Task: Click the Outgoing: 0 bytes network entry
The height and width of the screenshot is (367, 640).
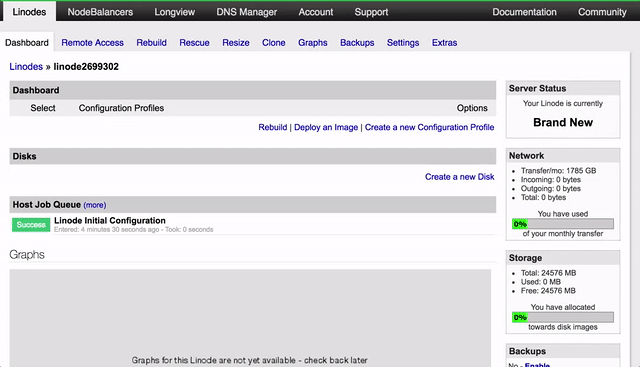Action: 551,189
